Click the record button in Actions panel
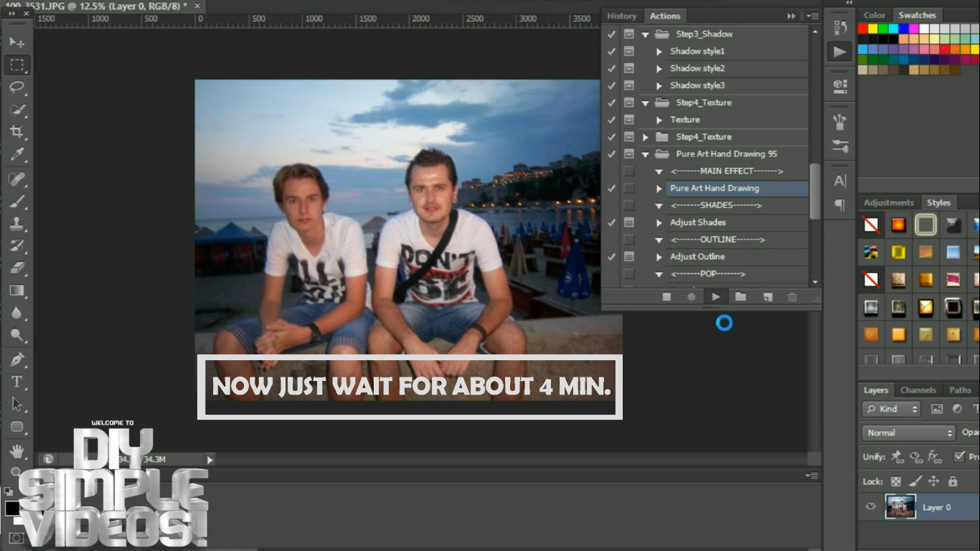980x551 pixels. [x=691, y=296]
